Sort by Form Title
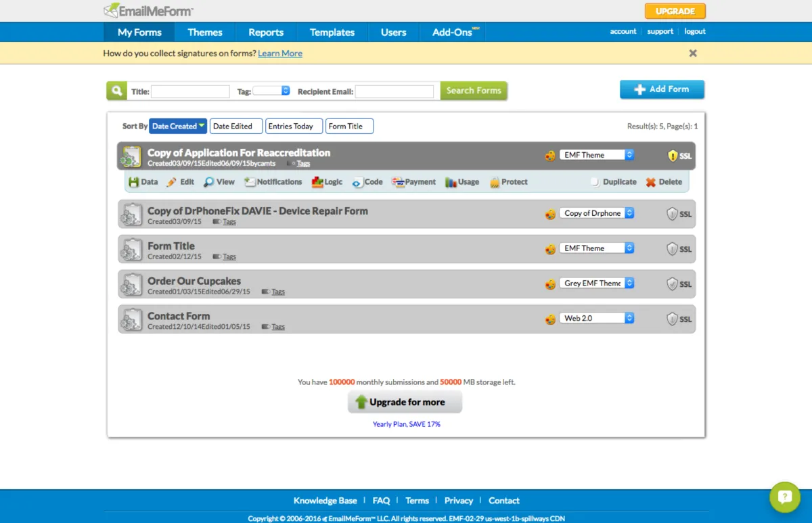The width and height of the screenshot is (812, 523). (349, 126)
